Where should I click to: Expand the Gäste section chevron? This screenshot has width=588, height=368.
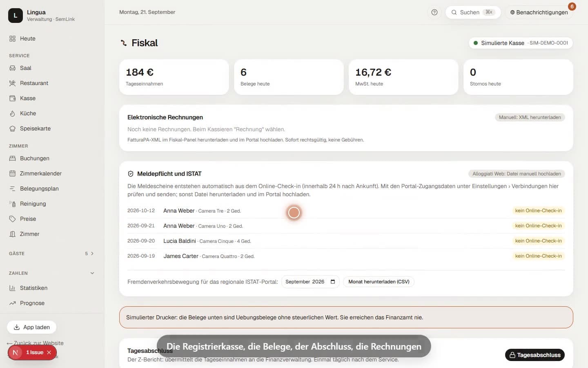point(92,254)
